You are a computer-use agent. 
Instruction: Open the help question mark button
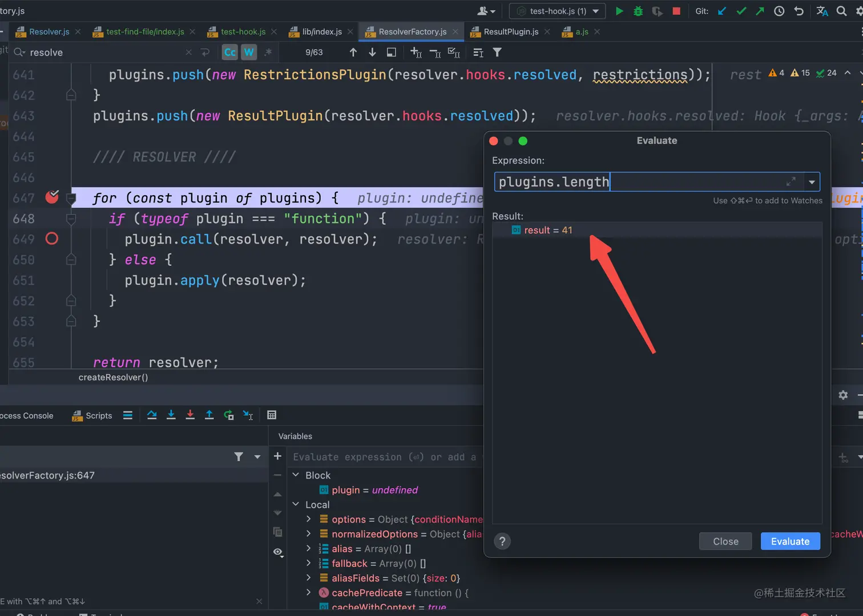click(x=502, y=541)
